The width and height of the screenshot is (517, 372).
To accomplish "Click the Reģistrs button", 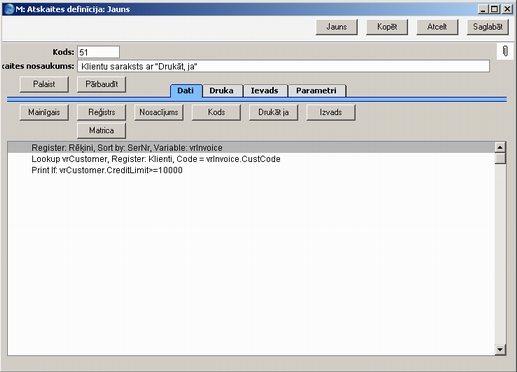I will click(101, 112).
